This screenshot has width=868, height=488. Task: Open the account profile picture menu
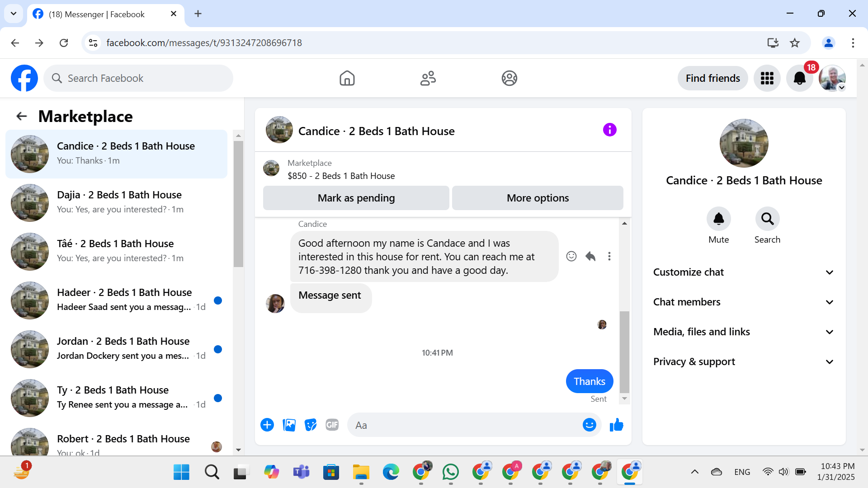pos(832,78)
